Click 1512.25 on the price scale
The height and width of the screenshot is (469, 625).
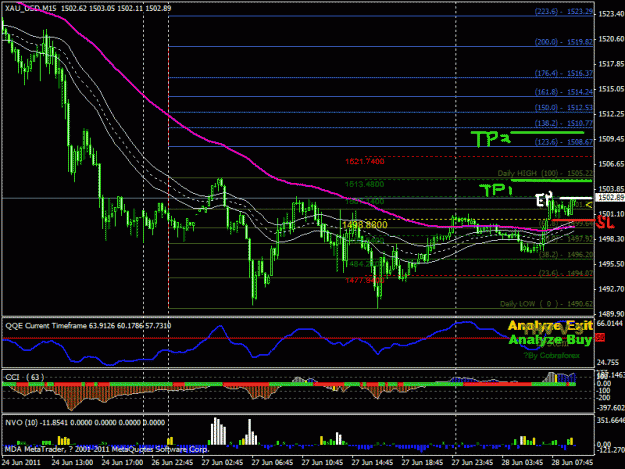(611, 114)
